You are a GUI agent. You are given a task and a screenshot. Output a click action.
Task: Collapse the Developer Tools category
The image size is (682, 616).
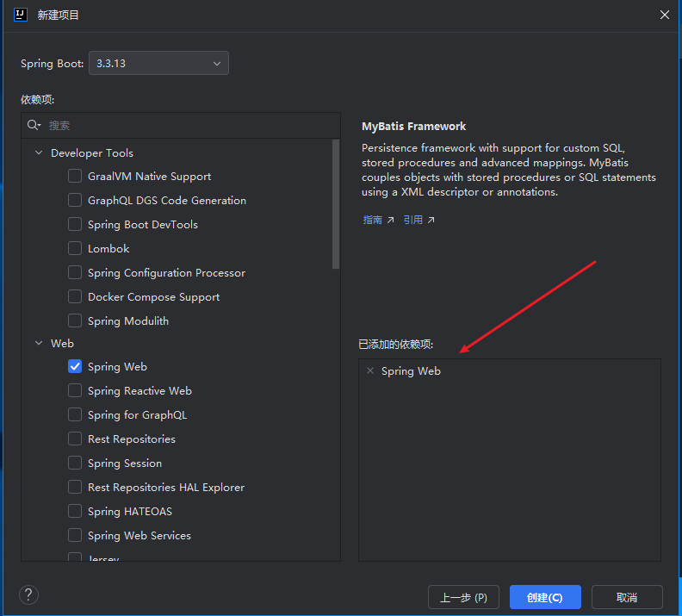[39, 153]
